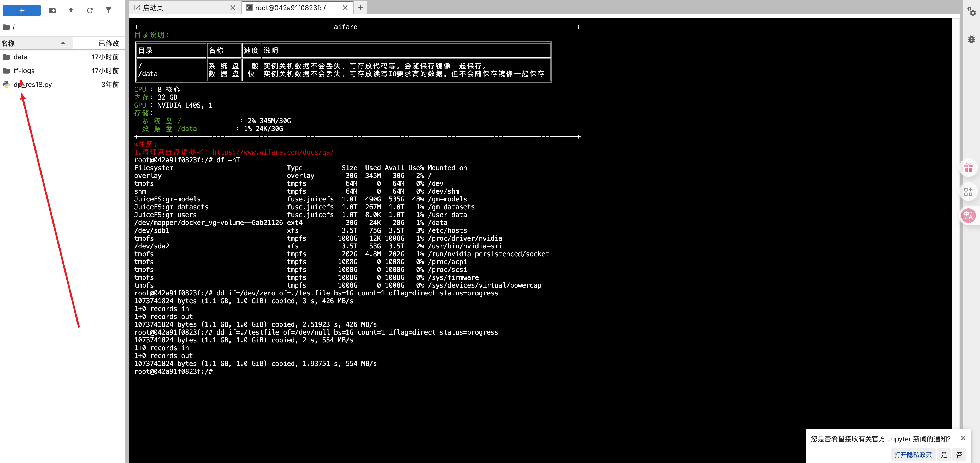Refresh the file list
980x463 pixels.
pos(90,11)
